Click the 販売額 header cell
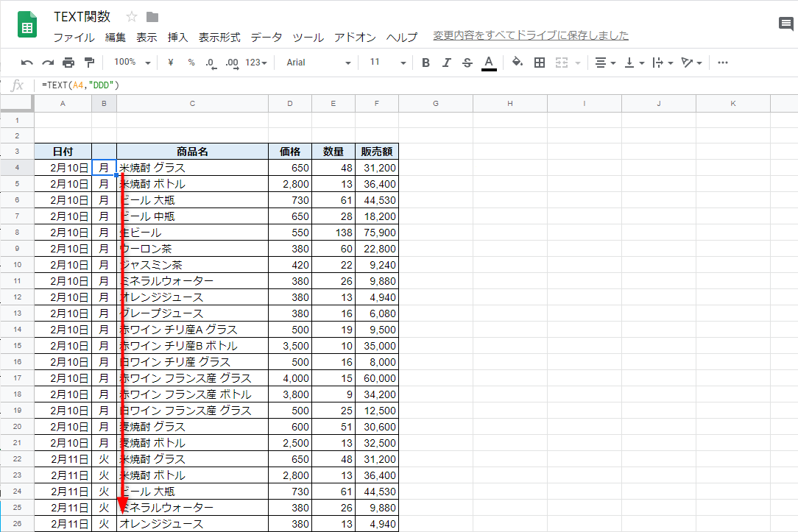 pos(377,152)
